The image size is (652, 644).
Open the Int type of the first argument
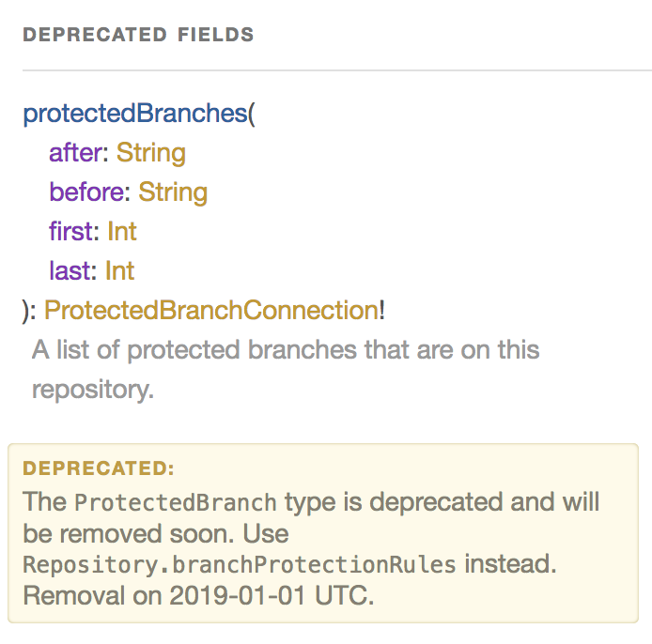pos(122,232)
